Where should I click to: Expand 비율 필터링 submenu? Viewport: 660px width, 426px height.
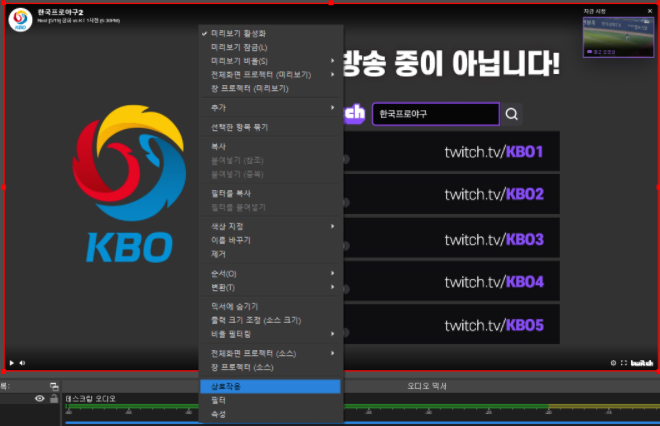pos(270,334)
